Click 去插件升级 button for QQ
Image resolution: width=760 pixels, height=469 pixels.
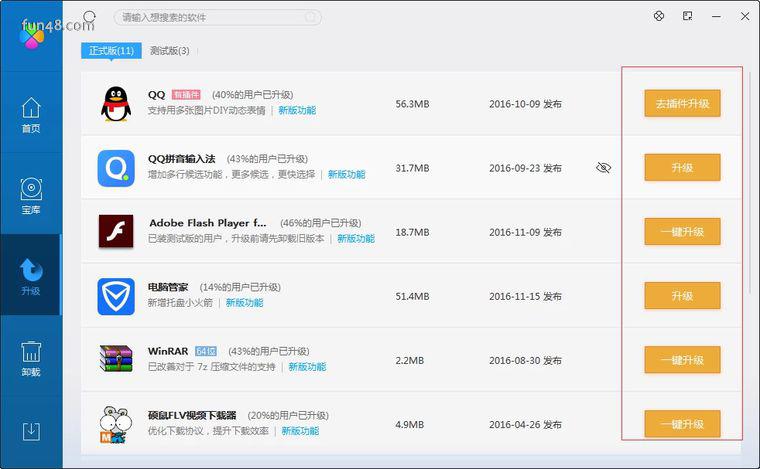click(682, 103)
